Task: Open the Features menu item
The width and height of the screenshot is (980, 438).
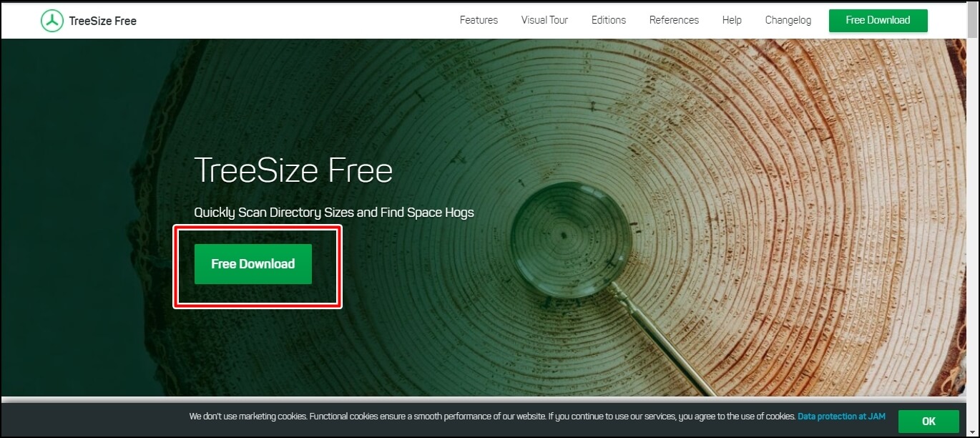Action: coord(479,20)
